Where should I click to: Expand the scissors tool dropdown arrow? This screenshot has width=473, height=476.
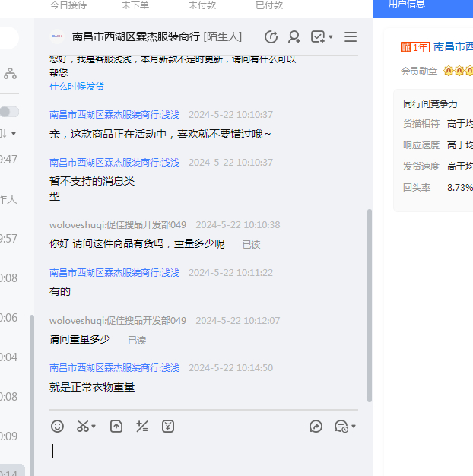[94, 427]
